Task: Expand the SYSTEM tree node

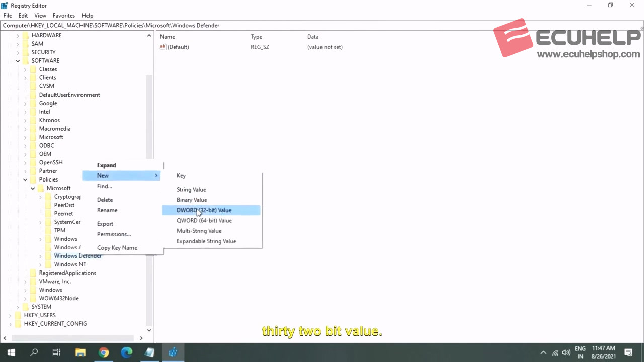Action: tap(18, 307)
